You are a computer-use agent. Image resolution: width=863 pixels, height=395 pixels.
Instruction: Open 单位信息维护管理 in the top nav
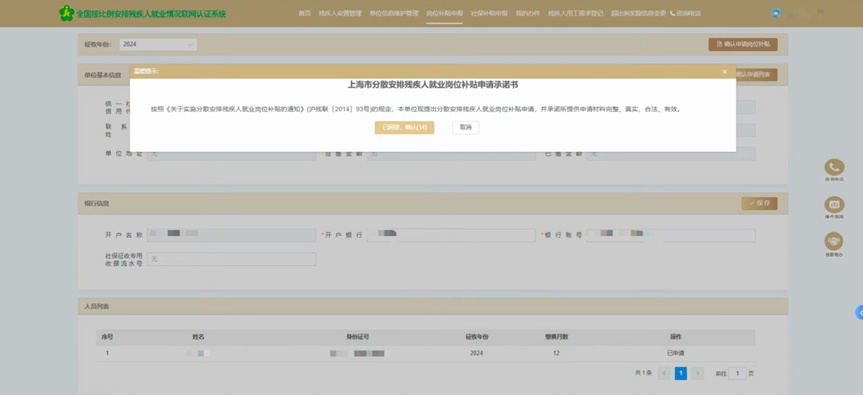(394, 13)
